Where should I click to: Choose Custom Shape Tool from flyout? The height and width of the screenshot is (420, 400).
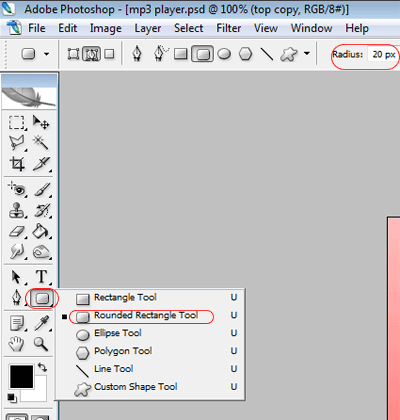151,387
